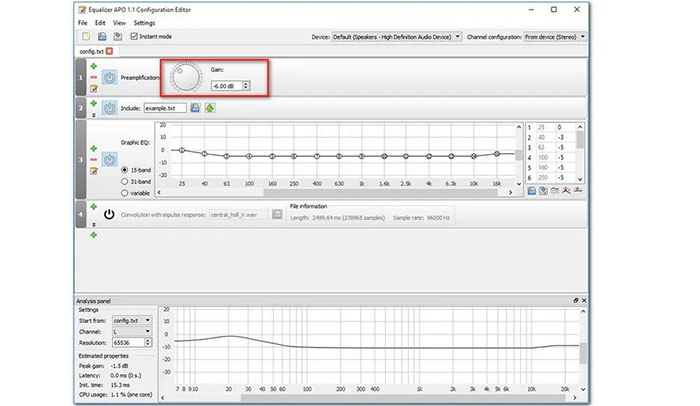Open the Start from dropdown in Analysis panel
700x406 pixels.
132,320
